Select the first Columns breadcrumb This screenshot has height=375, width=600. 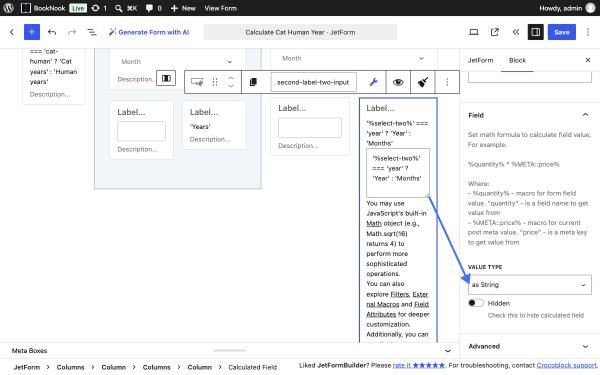70,367
